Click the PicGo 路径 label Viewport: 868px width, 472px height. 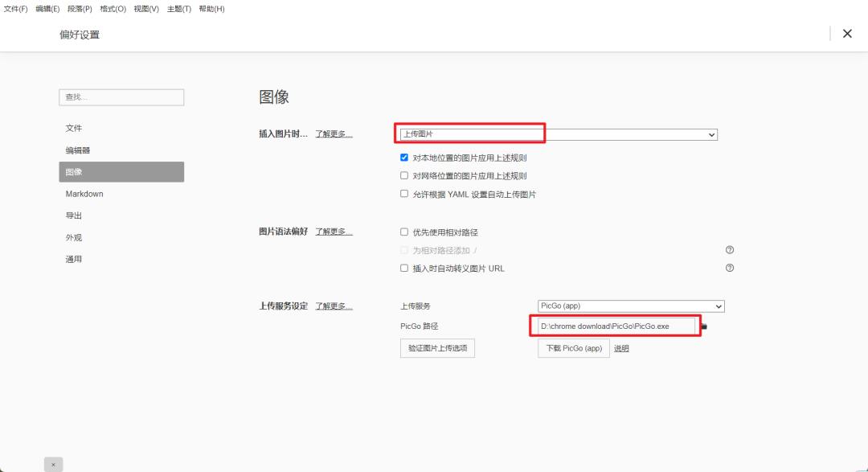(419, 326)
